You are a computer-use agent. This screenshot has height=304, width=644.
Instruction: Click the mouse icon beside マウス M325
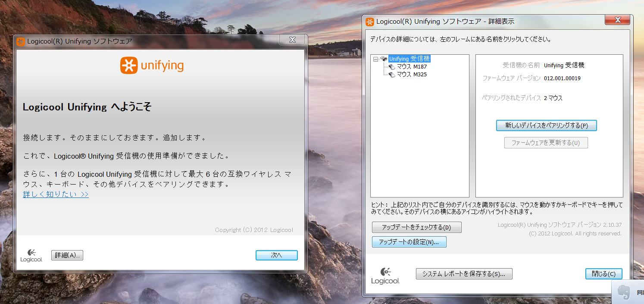391,75
